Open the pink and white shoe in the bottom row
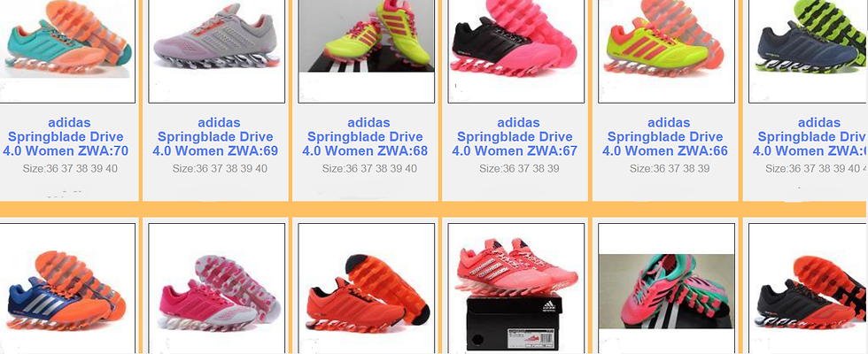 coord(217,289)
